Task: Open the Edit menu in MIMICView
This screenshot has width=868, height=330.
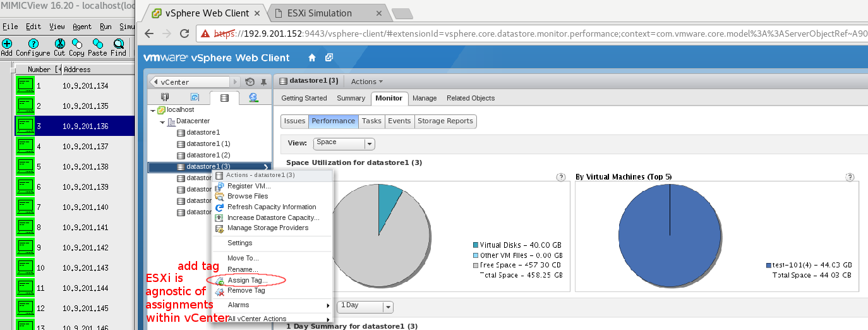Action: [x=33, y=27]
